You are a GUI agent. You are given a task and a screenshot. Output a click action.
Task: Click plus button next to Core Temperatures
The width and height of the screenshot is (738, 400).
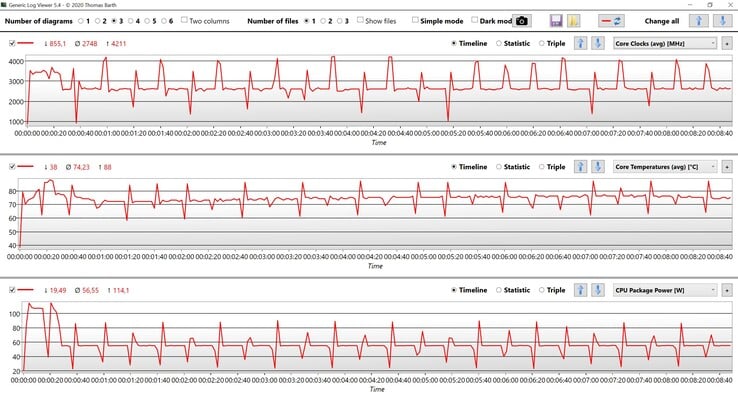pyautogui.click(x=727, y=167)
